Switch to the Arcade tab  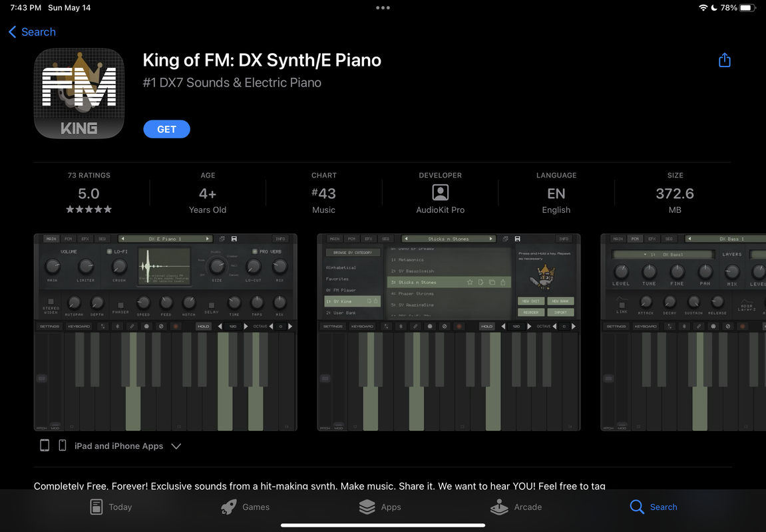click(516, 507)
